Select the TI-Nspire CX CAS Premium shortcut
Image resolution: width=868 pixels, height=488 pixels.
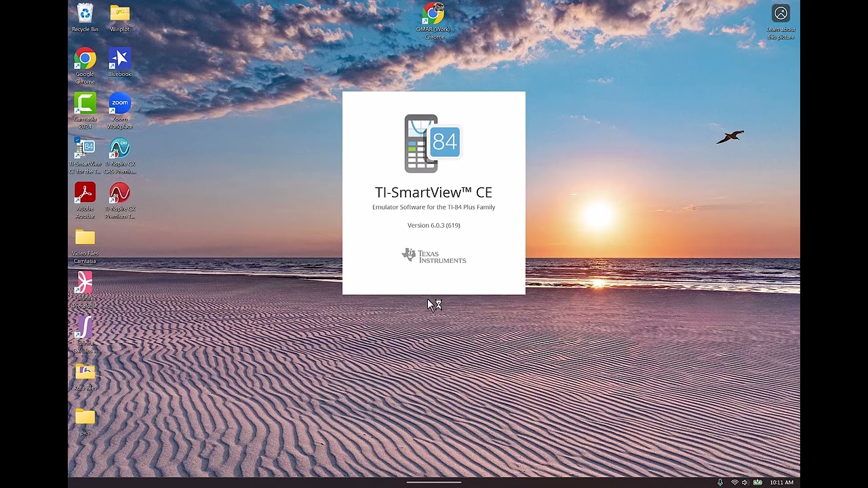click(119, 156)
